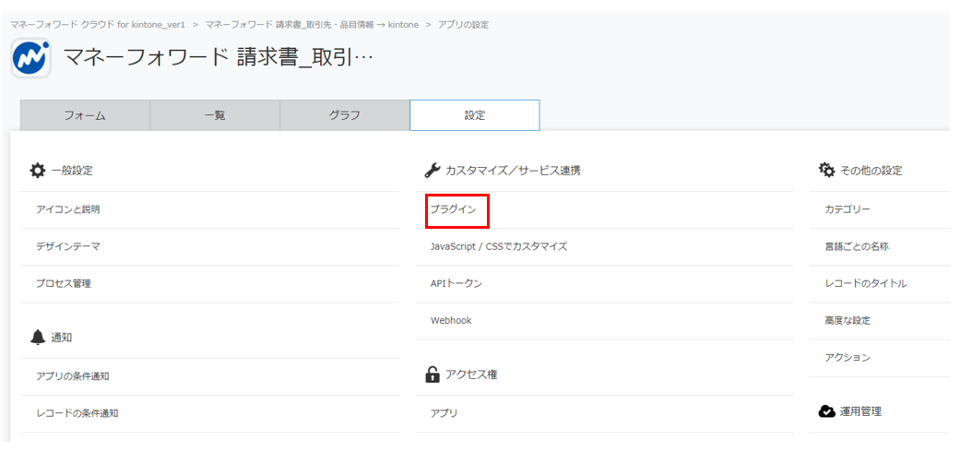Open the APIトークン settings
This screenshot has width=960, height=452.
(456, 284)
